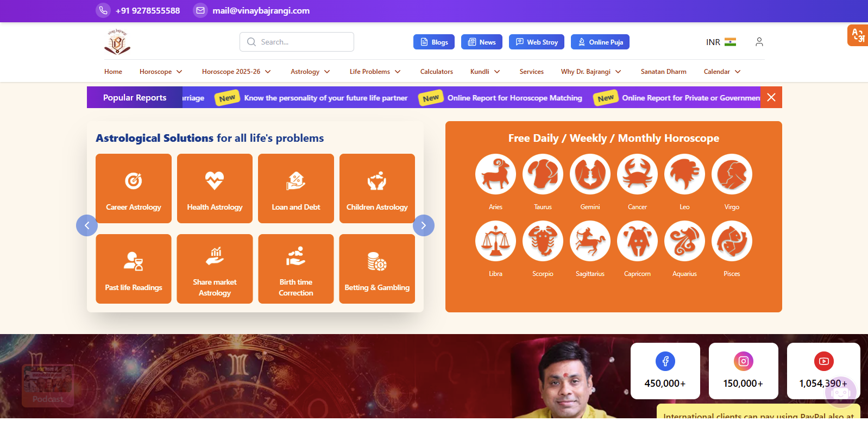
Task: Open the Sagittarius horoscope icon
Action: [x=590, y=241]
